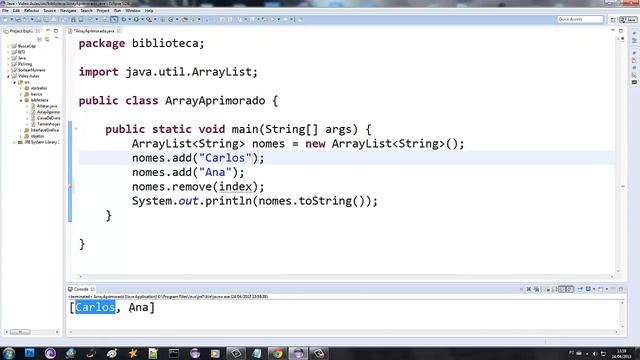Open the Eclipse taskbar icon

point(298,353)
